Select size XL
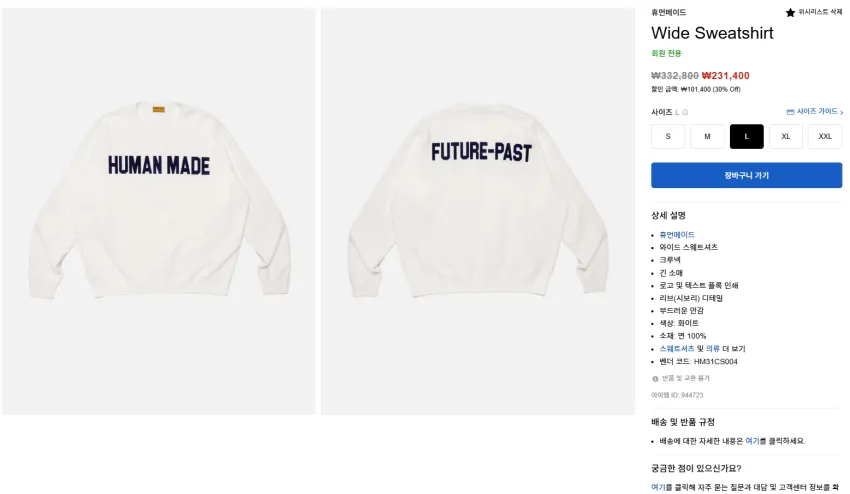850x494 pixels. pyautogui.click(x=785, y=136)
